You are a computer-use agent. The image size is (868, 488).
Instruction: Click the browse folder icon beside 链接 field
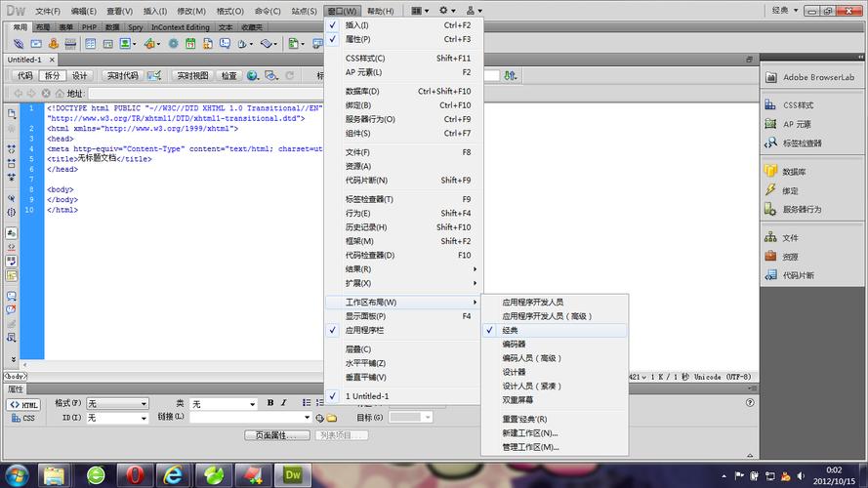pos(332,418)
